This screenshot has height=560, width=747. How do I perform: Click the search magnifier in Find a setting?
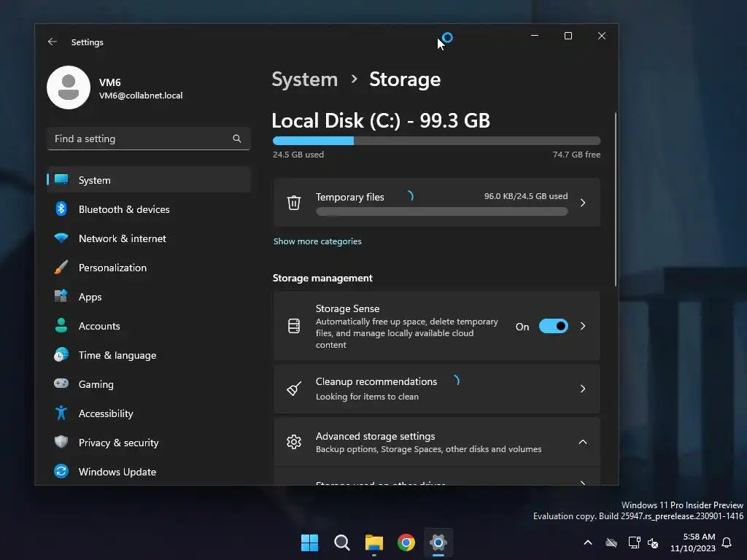[237, 139]
